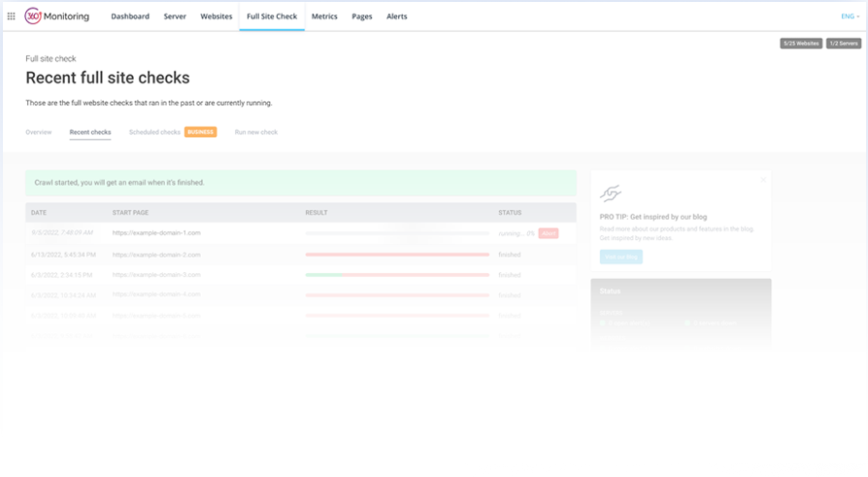Click the 1/2 Servers badge
The height and width of the screenshot is (477, 868).
[x=844, y=44]
